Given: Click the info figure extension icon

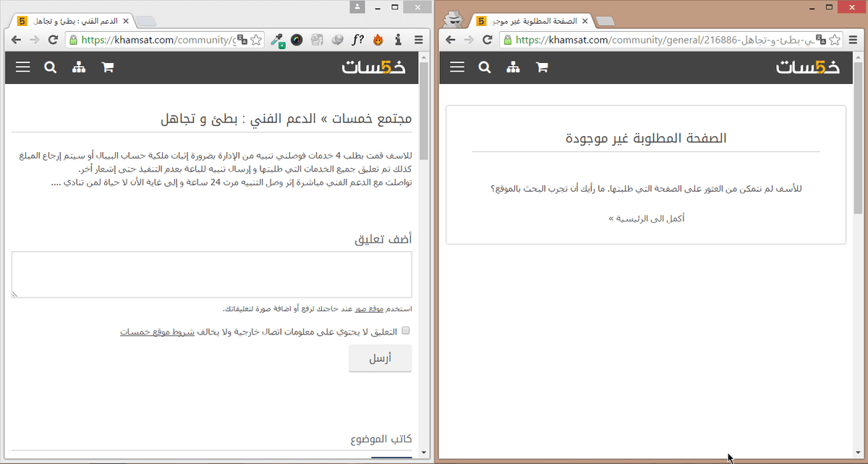Looking at the screenshot, I should pos(397,40).
